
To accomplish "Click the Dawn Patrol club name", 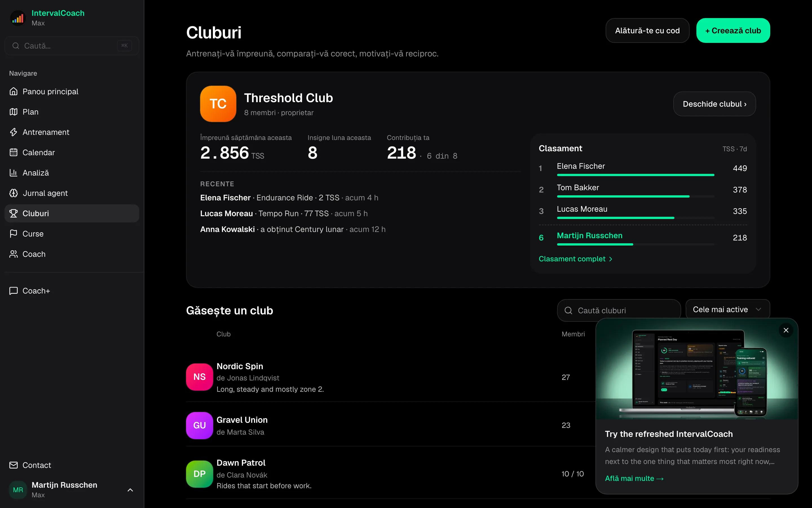I will [x=241, y=463].
